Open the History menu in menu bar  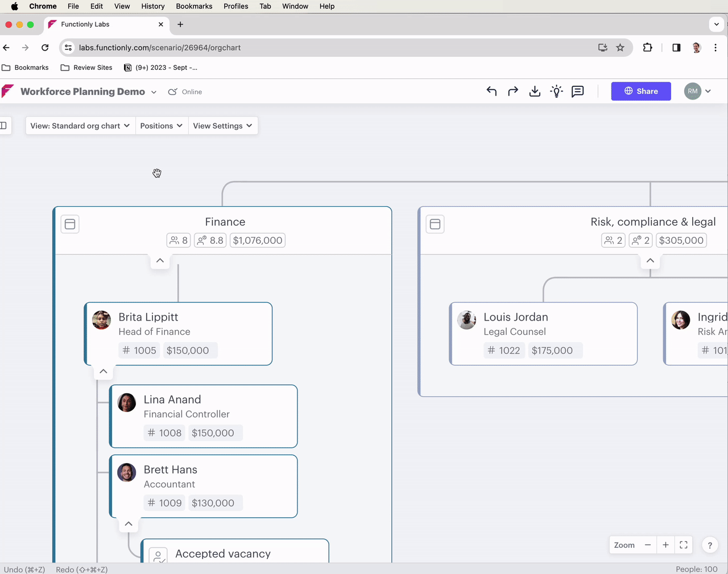(x=152, y=6)
